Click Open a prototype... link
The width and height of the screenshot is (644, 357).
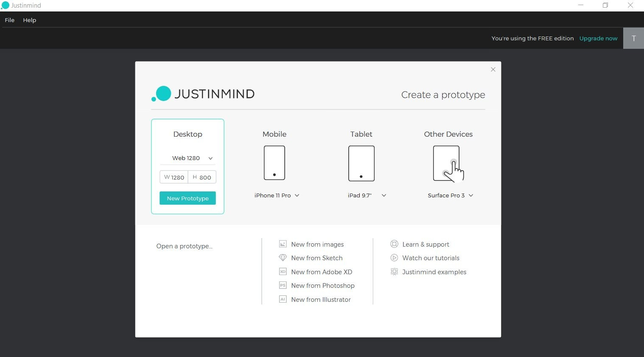click(x=184, y=246)
